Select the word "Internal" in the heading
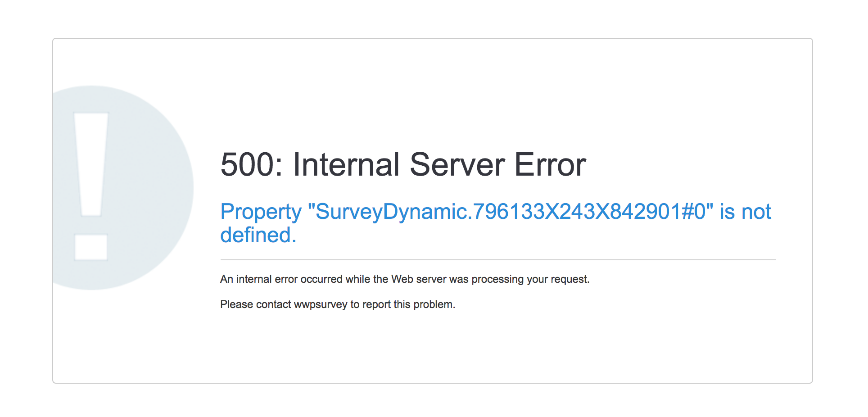This screenshot has width=868, height=417. (x=346, y=165)
